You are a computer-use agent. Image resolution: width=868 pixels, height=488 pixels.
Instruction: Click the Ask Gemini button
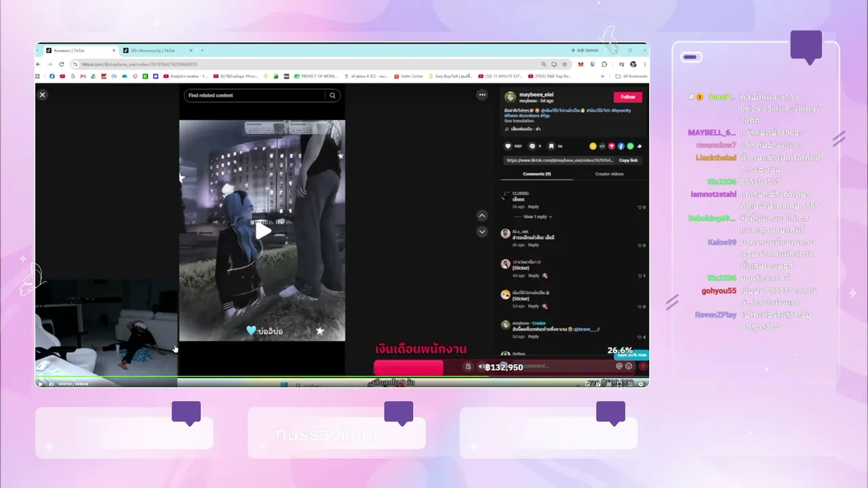(x=585, y=50)
